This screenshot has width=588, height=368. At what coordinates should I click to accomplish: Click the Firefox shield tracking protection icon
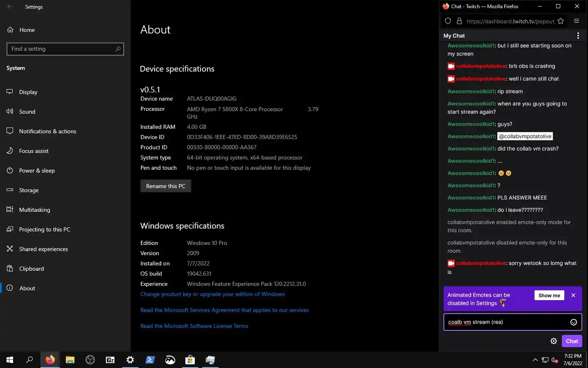point(448,21)
